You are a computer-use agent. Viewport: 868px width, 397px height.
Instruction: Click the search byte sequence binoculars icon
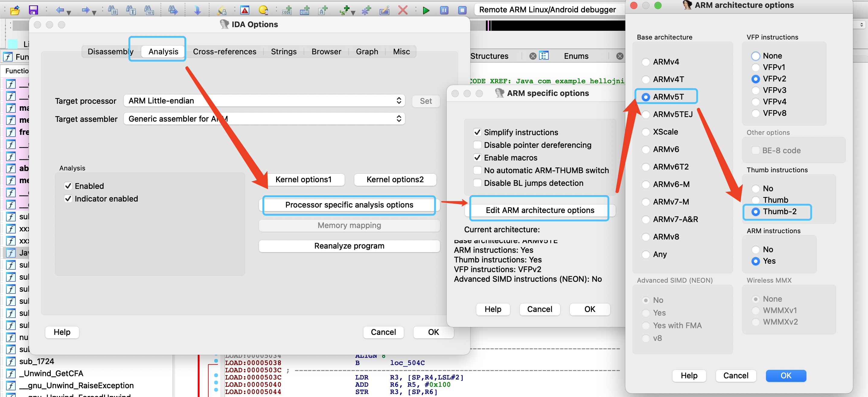click(x=149, y=10)
